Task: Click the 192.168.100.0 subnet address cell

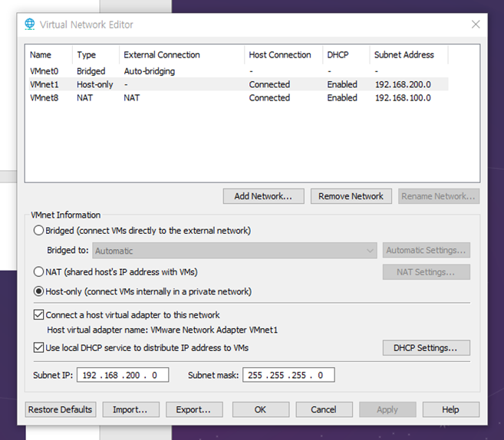Action: pos(403,97)
